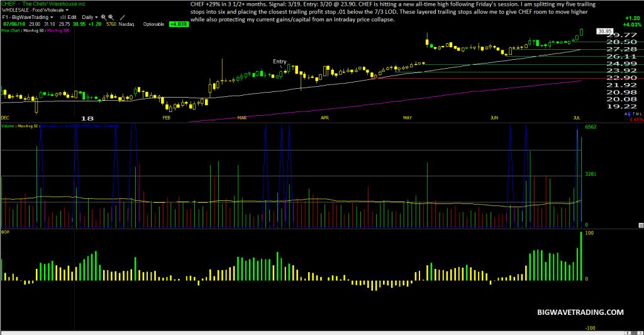
Task: Click the Optionable label
Action: (153, 25)
